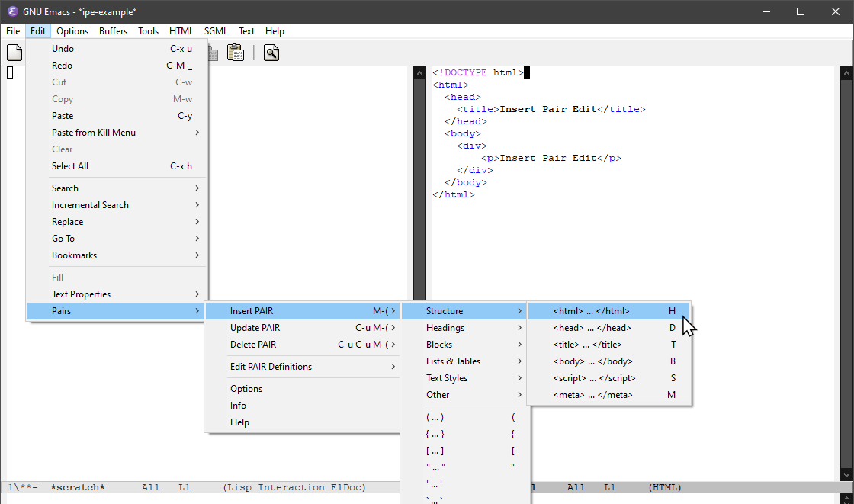The image size is (854, 504).
Task: Click the *scratch* buffer name in mode line
Action: [77, 487]
